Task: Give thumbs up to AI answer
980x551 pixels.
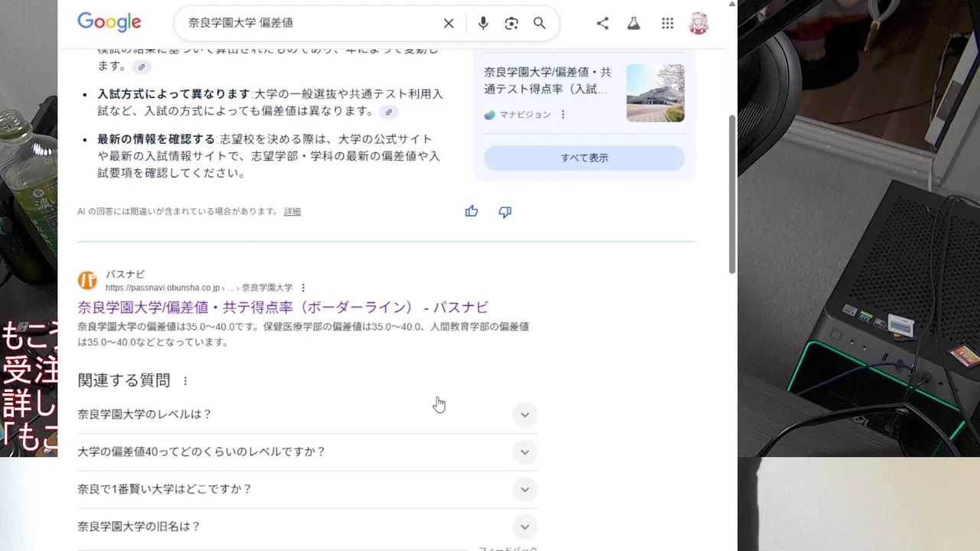Action: tap(472, 211)
